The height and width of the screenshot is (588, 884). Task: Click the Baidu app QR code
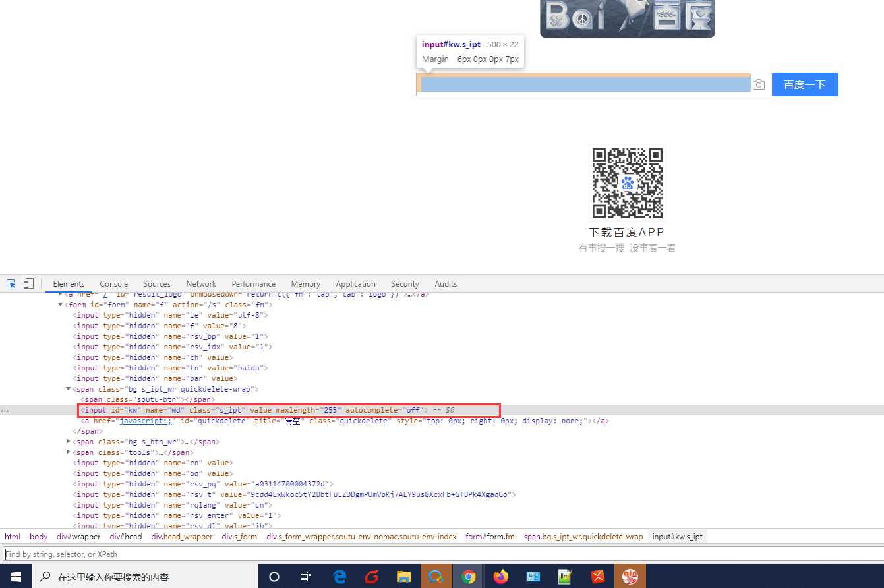click(x=628, y=183)
